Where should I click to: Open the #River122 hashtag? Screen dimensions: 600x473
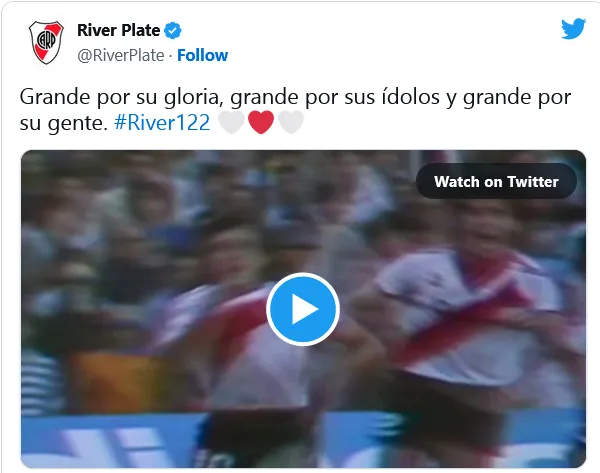pyautogui.click(x=162, y=123)
